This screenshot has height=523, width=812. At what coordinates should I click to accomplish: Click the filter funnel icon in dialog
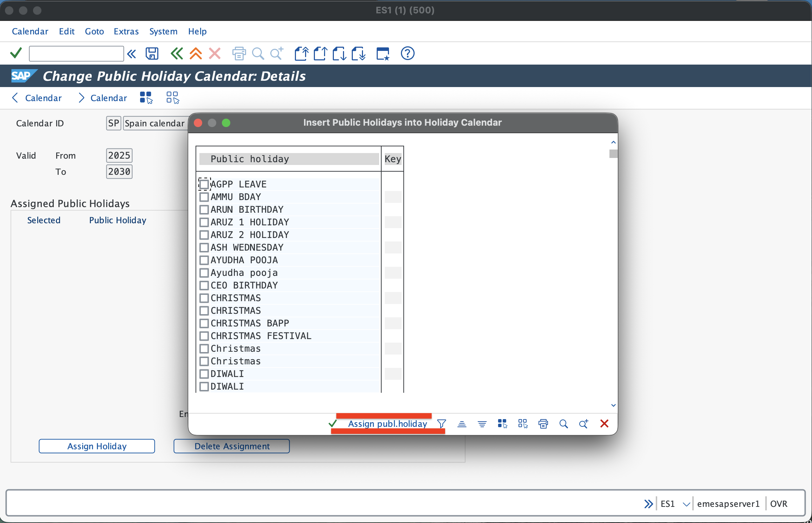(x=442, y=424)
